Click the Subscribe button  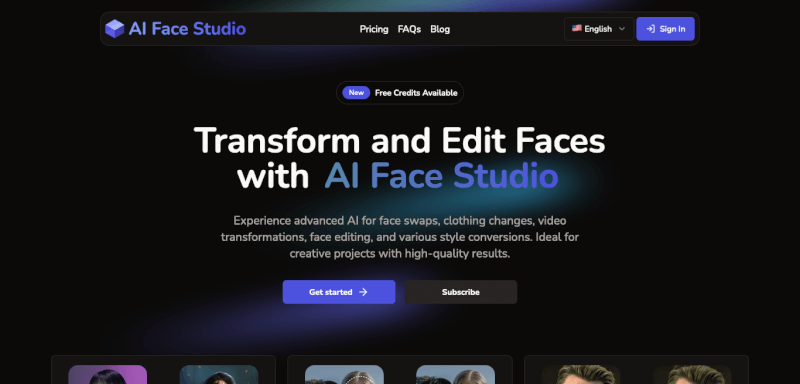coord(461,292)
